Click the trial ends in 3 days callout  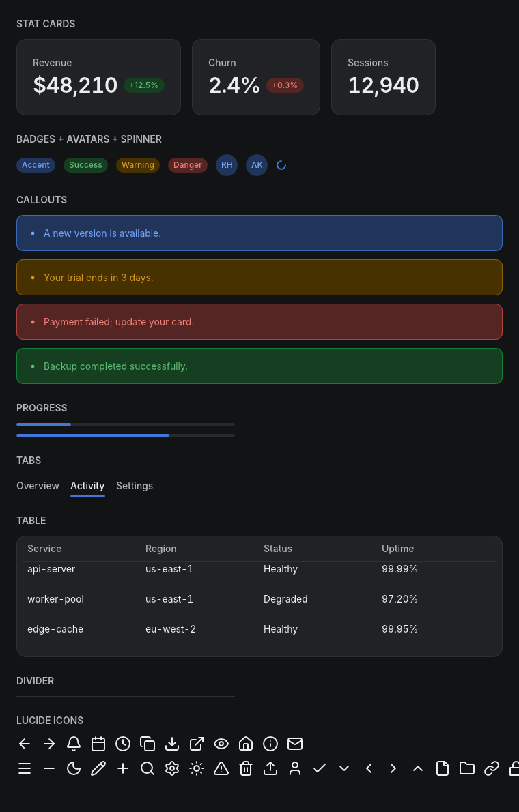point(259,278)
